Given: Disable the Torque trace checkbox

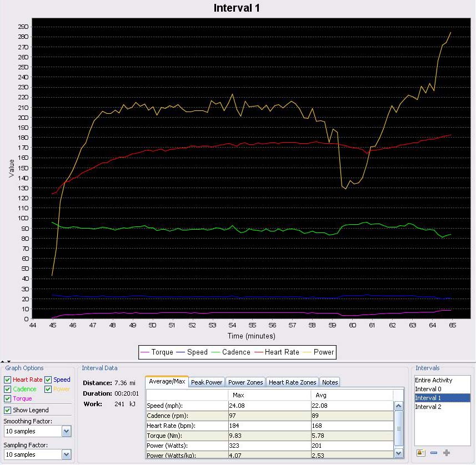Looking at the screenshot, I should coord(8,398).
